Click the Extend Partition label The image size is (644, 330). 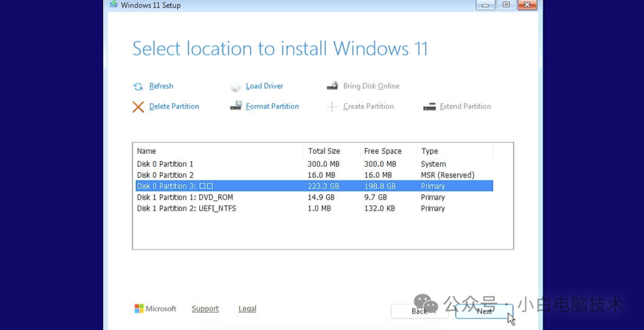click(x=465, y=106)
